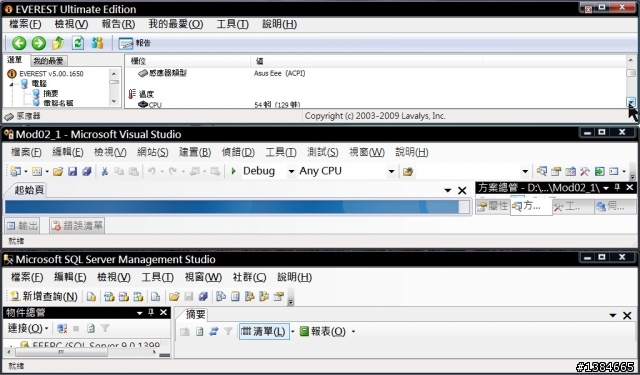The width and height of the screenshot is (640, 375).
Task: Open the 連接(O) dropdown in 物件總管
Action: coord(27,328)
